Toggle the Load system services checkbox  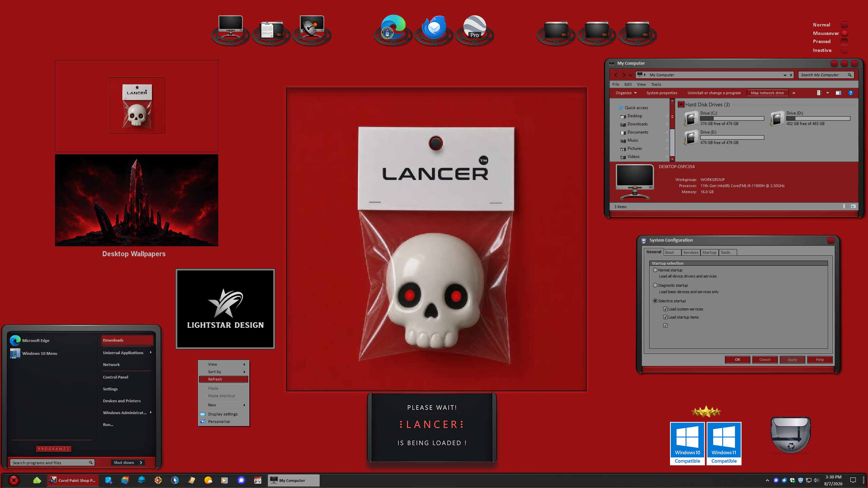click(x=665, y=309)
